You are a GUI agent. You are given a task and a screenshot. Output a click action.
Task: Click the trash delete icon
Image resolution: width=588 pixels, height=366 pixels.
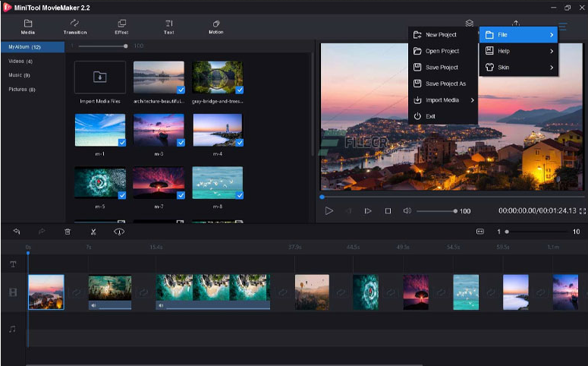coord(68,232)
